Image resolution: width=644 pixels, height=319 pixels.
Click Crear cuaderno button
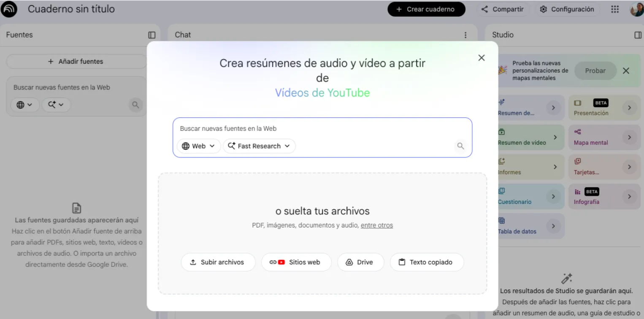(426, 9)
